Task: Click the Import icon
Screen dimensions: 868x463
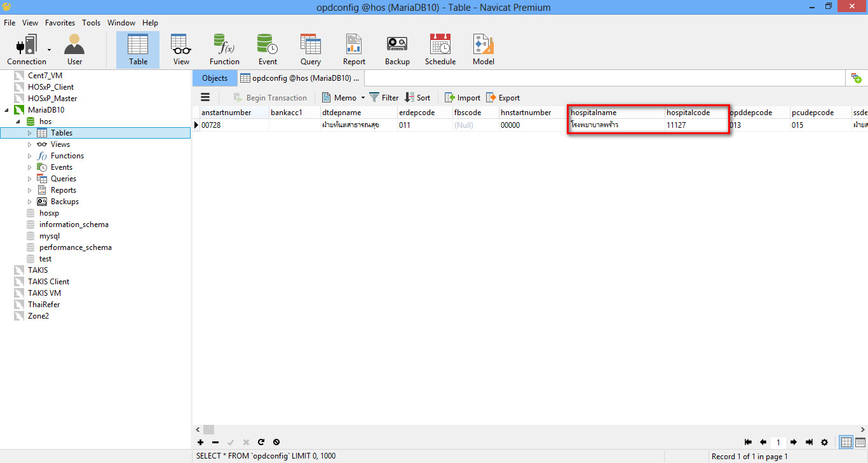Action: [462, 97]
